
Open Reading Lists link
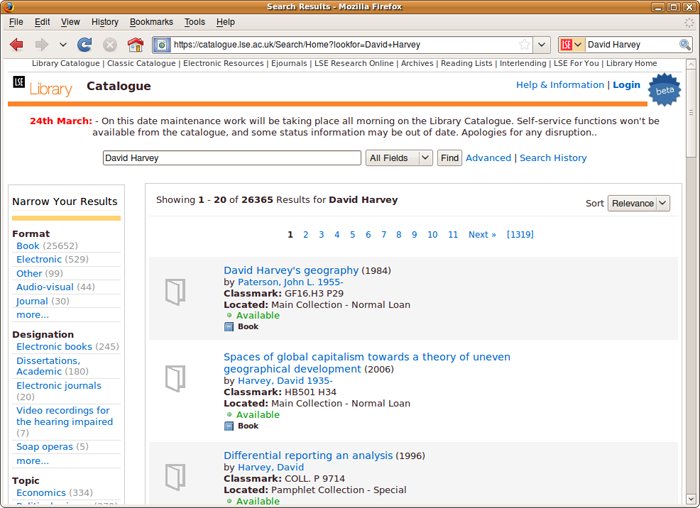(x=467, y=63)
